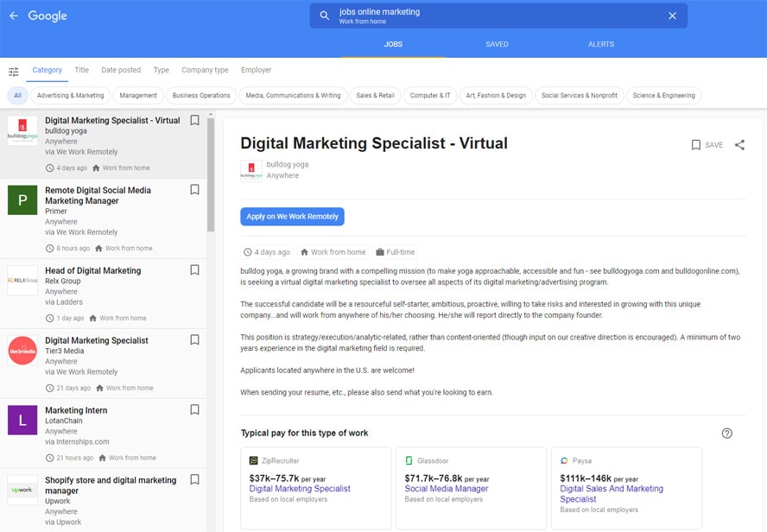Select the Category filter tab
Image resolution: width=767 pixels, height=532 pixels.
point(48,70)
